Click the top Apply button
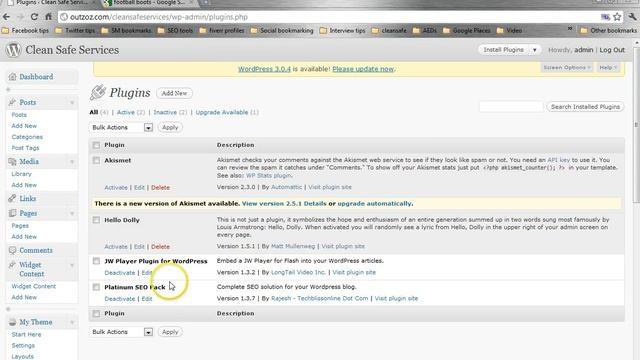The height and width of the screenshot is (360, 640). coord(170,127)
